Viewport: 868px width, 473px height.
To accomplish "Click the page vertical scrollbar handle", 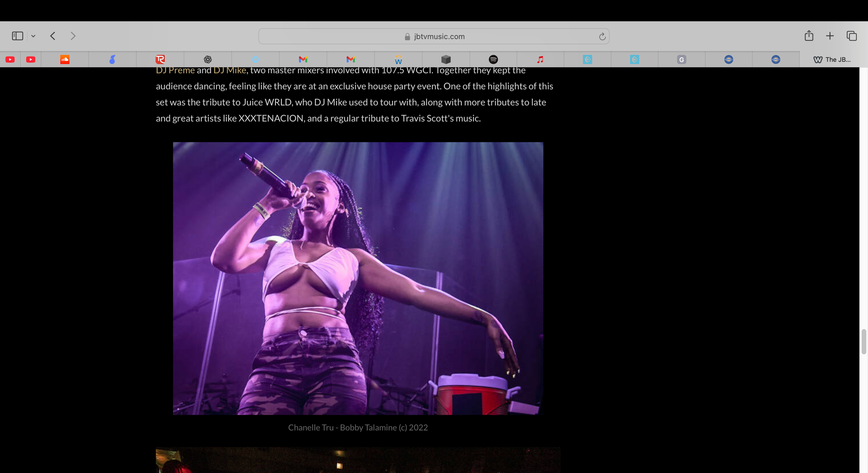I will pos(863,341).
